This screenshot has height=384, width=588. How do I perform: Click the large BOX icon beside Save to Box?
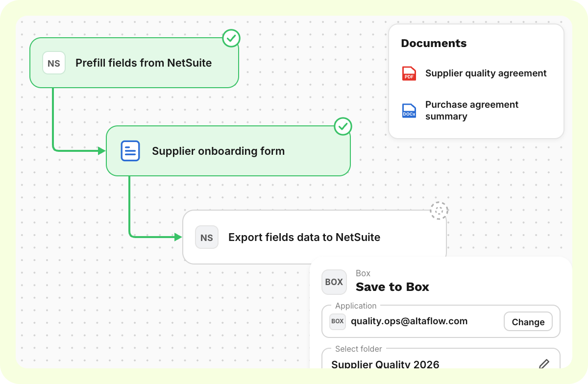click(334, 282)
